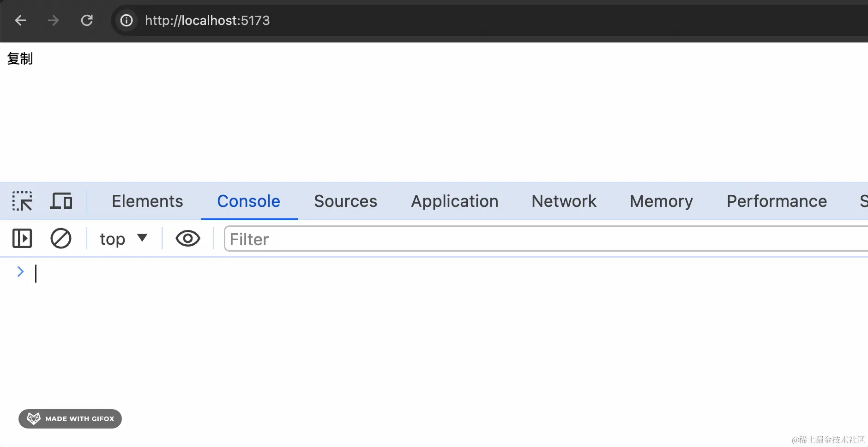
Task: Expand the context selector arrow
Action: 142,238
